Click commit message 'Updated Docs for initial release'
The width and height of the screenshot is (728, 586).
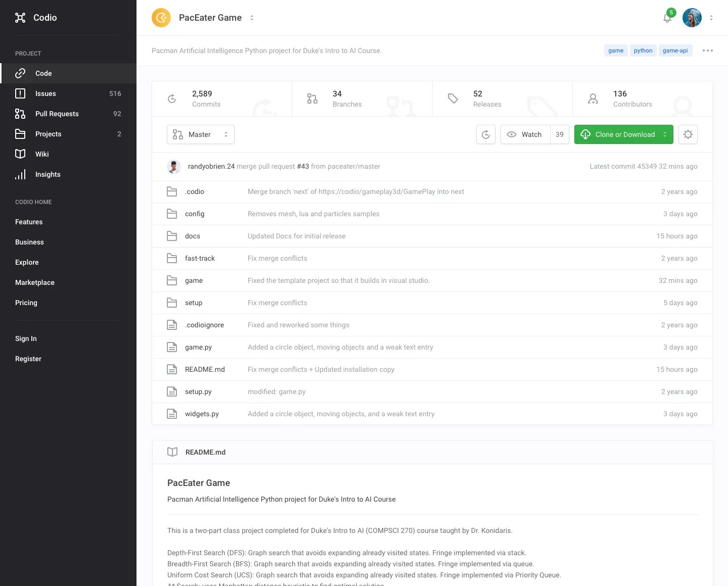pos(297,236)
